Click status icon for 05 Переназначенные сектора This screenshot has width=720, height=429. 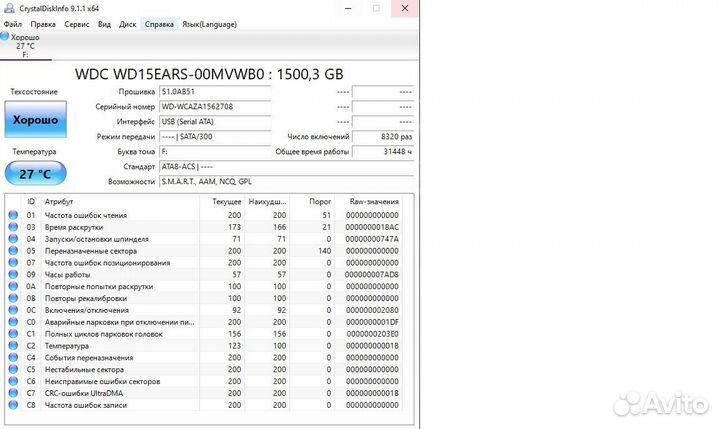coord(13,251)
